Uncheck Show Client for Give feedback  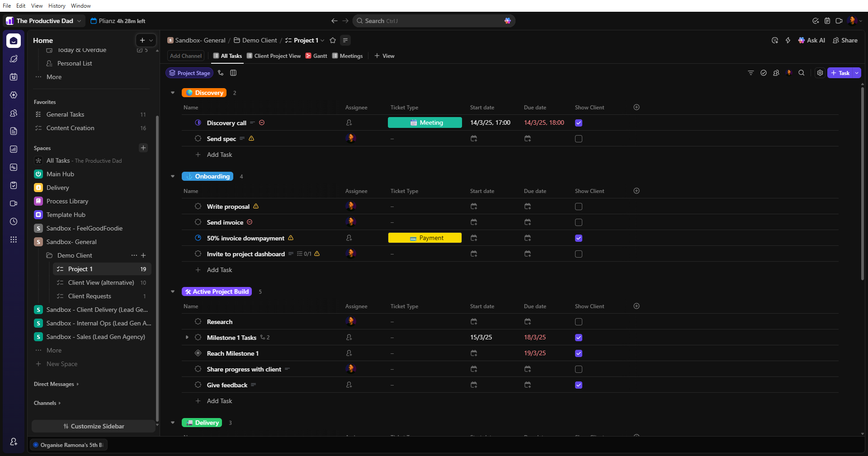(x=579, y=385)
